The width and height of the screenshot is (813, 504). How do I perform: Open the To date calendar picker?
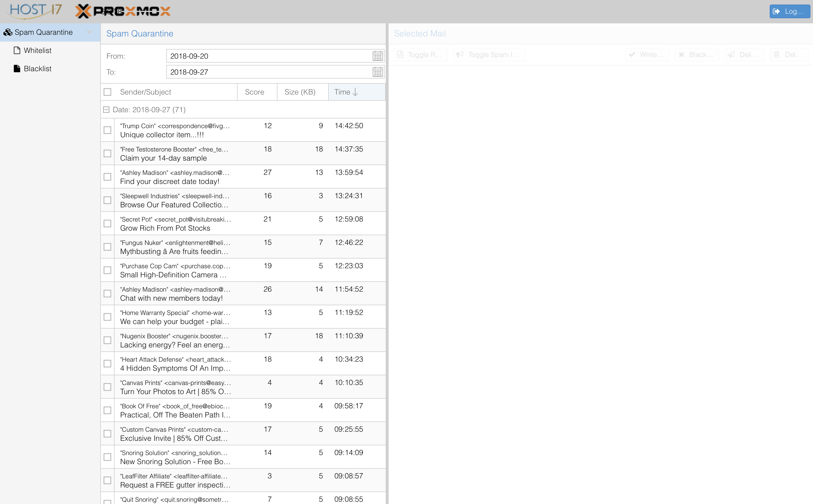click(x=377, y=72)
